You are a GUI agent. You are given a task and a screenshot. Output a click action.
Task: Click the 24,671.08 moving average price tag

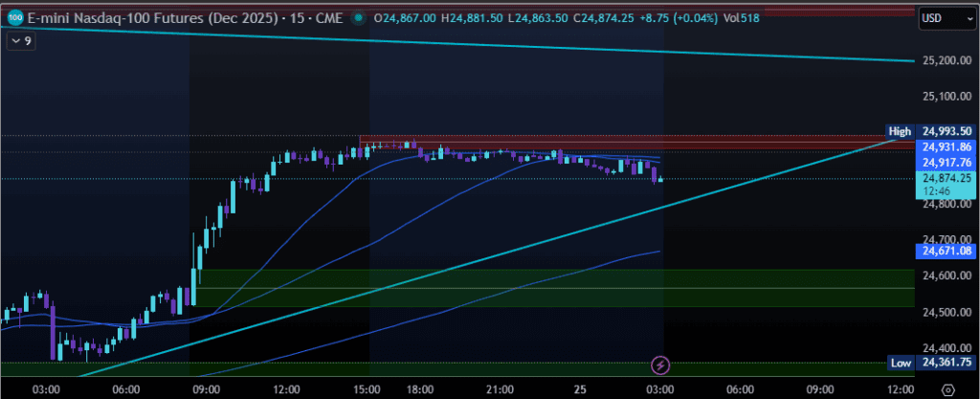947,251
